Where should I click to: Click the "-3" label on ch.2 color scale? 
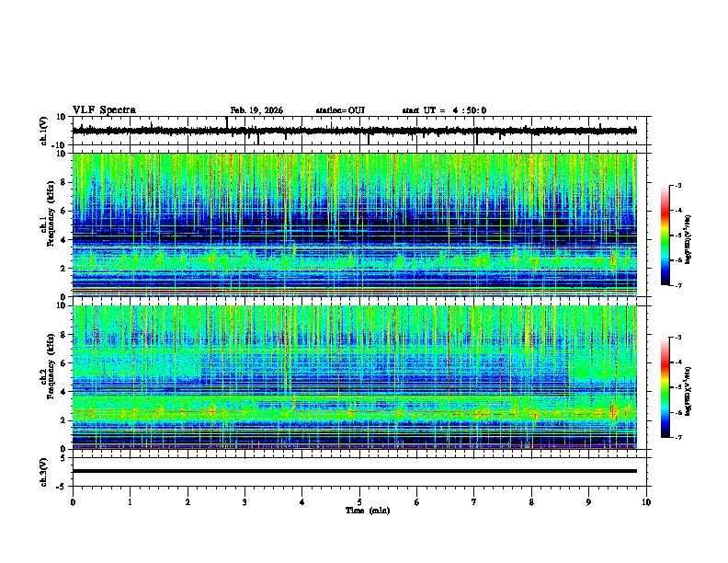coord(677,338)
